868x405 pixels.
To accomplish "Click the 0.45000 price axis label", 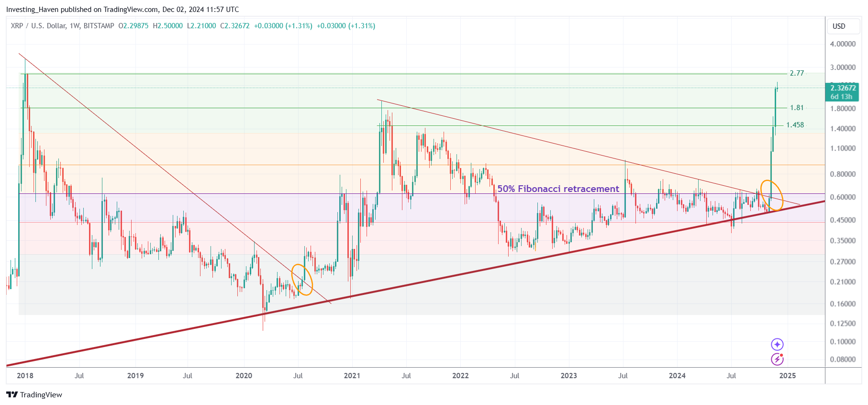I will (843, 220).
